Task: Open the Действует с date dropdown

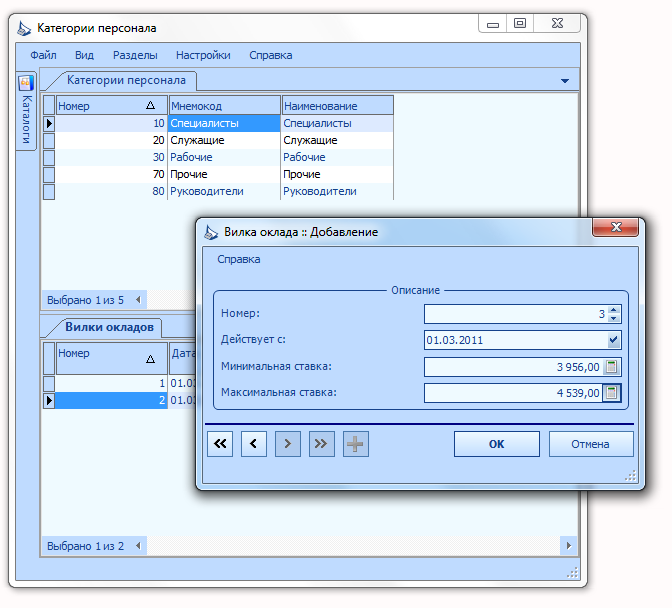Action: tap(613, 340)
